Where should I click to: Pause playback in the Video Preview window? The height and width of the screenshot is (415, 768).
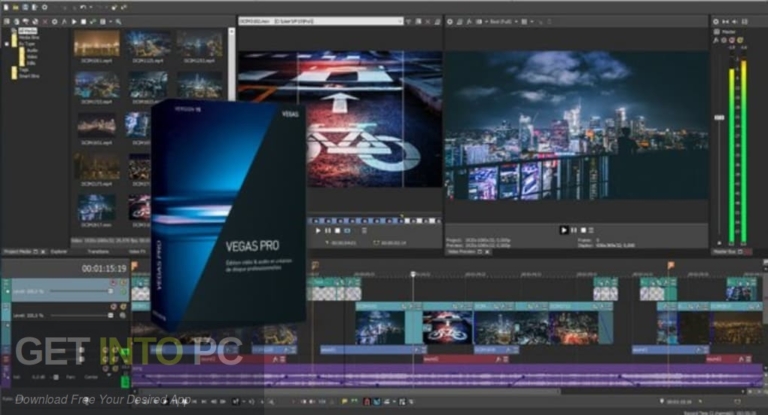[x=574, y=230]
